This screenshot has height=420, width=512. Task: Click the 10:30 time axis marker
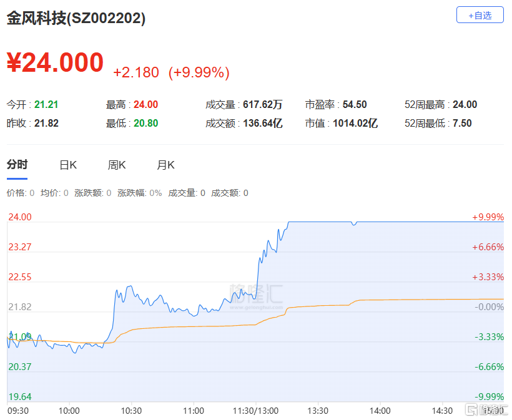(x=131, y=411)
